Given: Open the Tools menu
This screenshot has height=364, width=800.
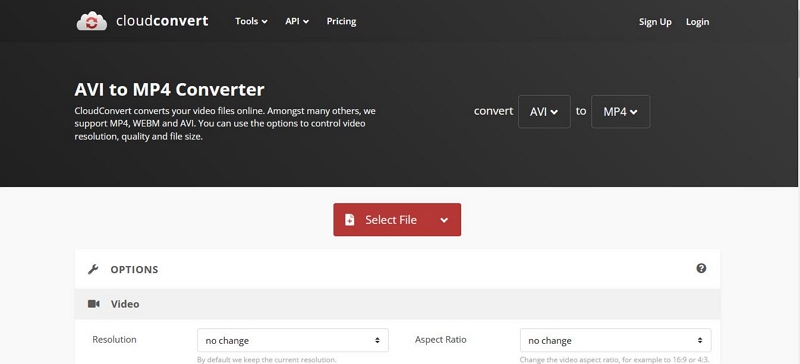Looking at the screenshot, I should pyautogui.click(x=251, y=21).
